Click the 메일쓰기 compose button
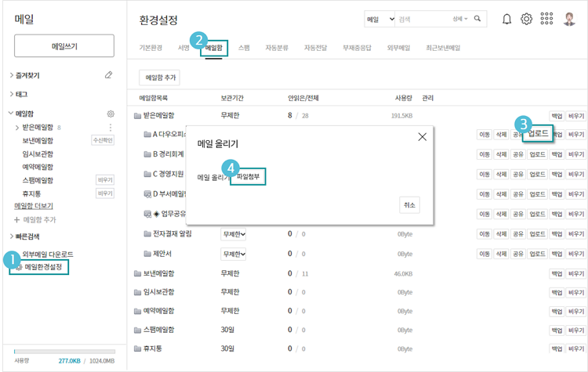This screenshot has height=372, width=588. [x=64, y=46]
